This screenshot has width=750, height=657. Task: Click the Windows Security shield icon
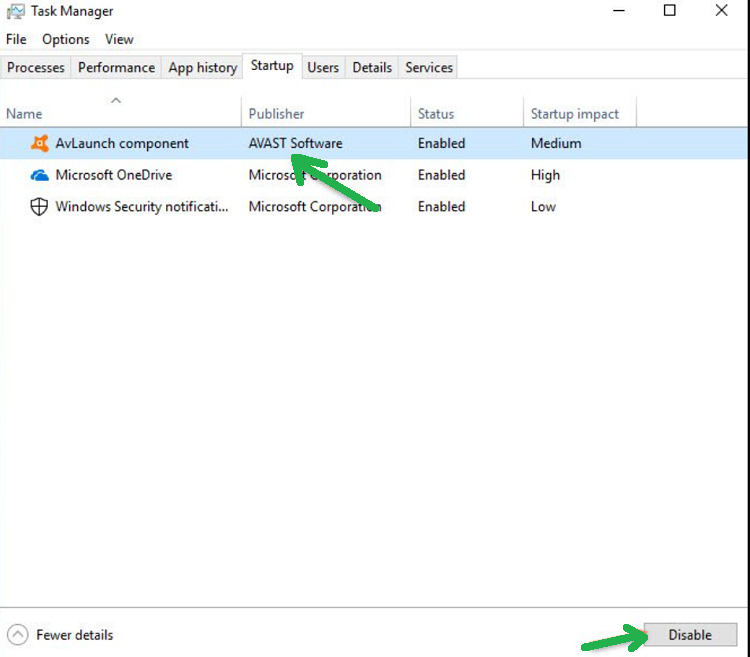[x=39, y=207]
